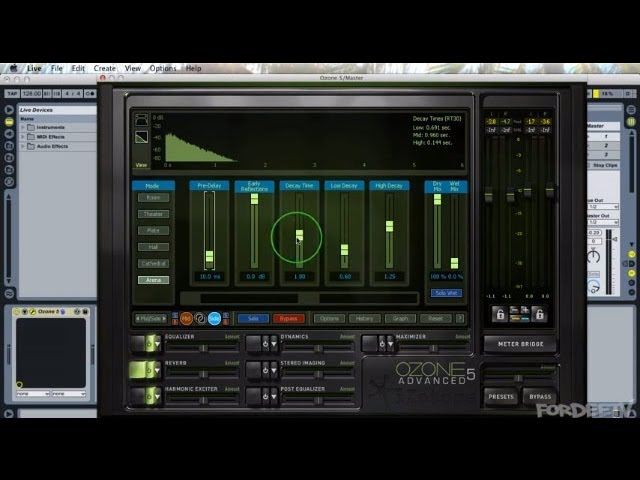Open the File menu
Image resolution: width=640 pixels, height=480 pixels.
pyautogui.click(x=57, y=68)
